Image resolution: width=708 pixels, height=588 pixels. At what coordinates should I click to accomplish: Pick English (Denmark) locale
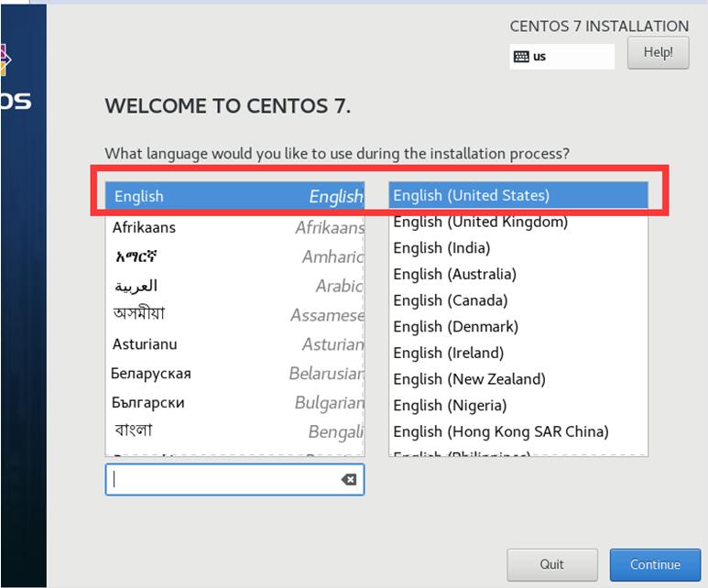pyautogui.click(x=518, y=327)
